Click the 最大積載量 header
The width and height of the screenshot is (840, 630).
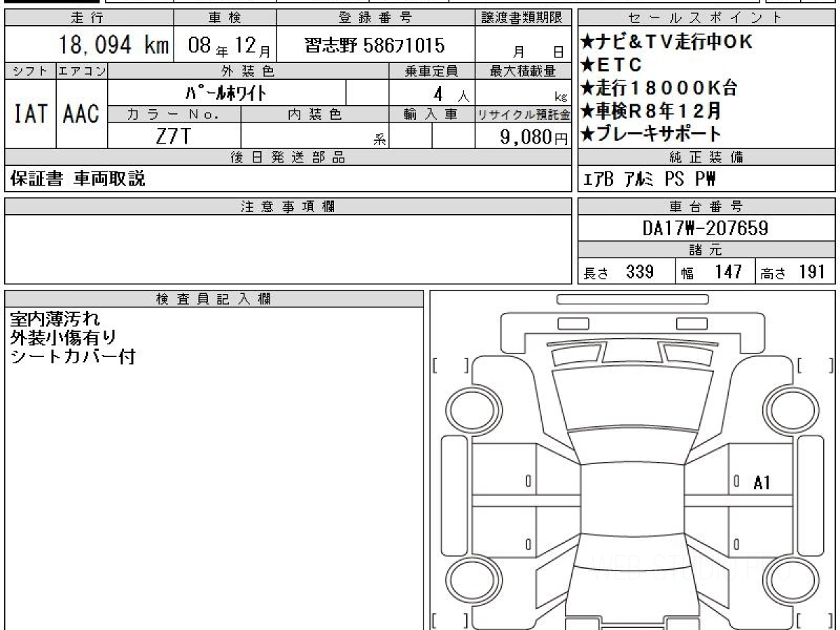[x=524, y=71]
